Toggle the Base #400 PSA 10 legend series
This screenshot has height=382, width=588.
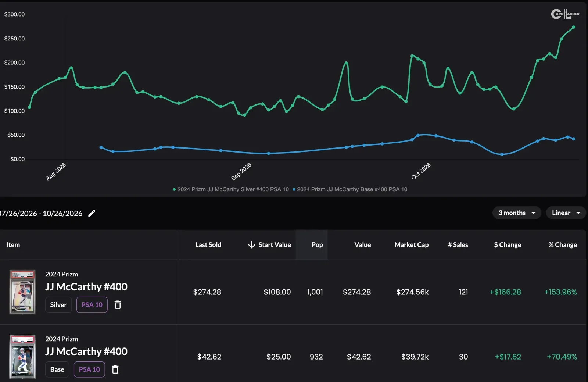[350, 189]
